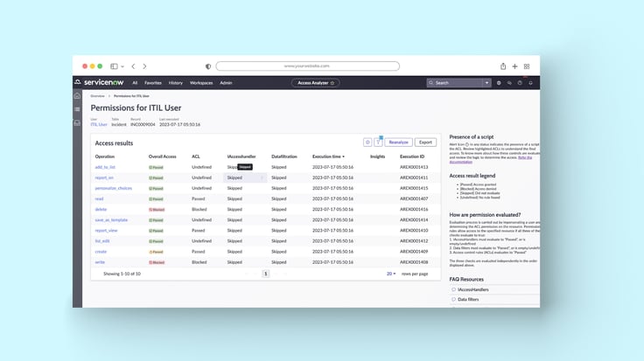This screenshot has height=361, width=644.
Task: Click the Operation column header
Action: click(105, 156)
